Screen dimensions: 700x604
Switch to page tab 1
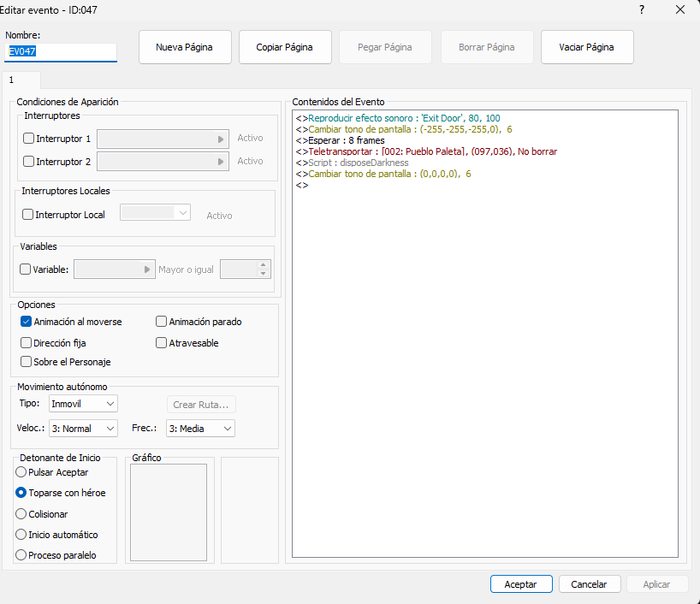coord(12,80)
